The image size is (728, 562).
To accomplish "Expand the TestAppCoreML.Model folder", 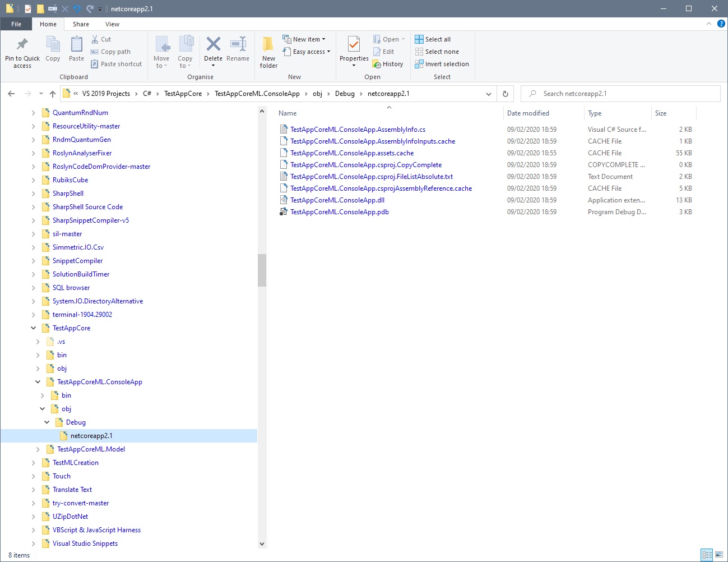I will click(37, 449).
